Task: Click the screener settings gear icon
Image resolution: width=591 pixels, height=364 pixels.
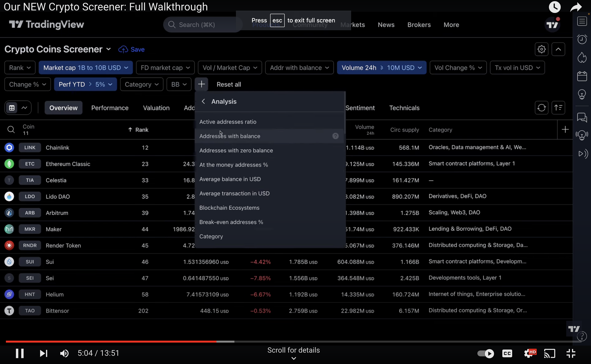Action: point(541,49)
